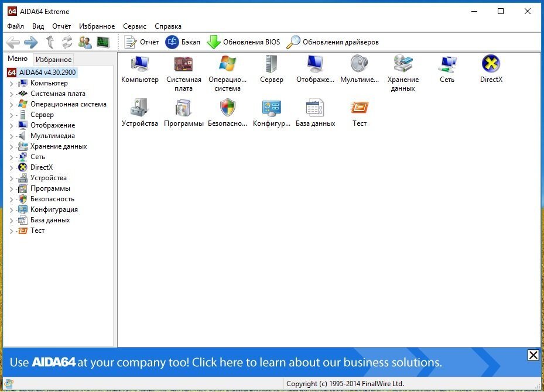This screenshot has height=392, width=544.
Task: Click the Обновления BIOS button
Action: (243, 42)
